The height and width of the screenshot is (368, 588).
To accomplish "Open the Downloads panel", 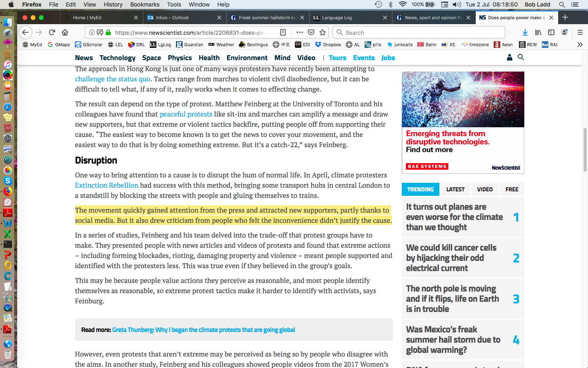I will pos(525,32).
